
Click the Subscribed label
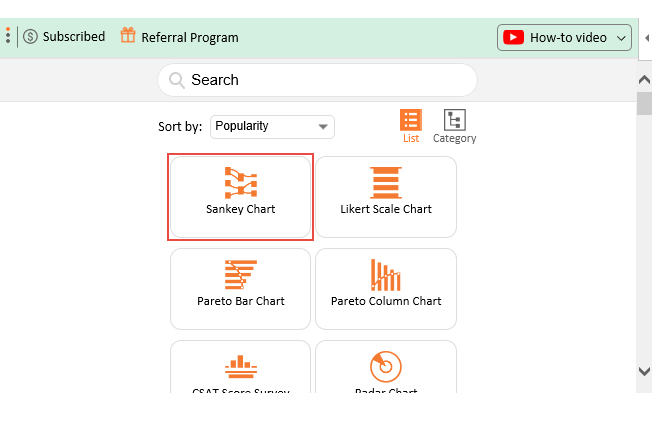coord(73,37)
